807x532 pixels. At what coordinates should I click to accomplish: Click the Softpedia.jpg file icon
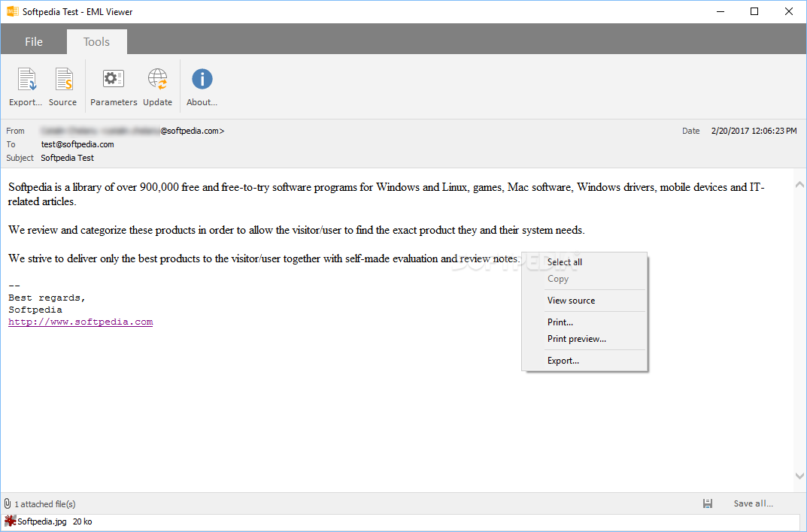(x=10, y=521)
